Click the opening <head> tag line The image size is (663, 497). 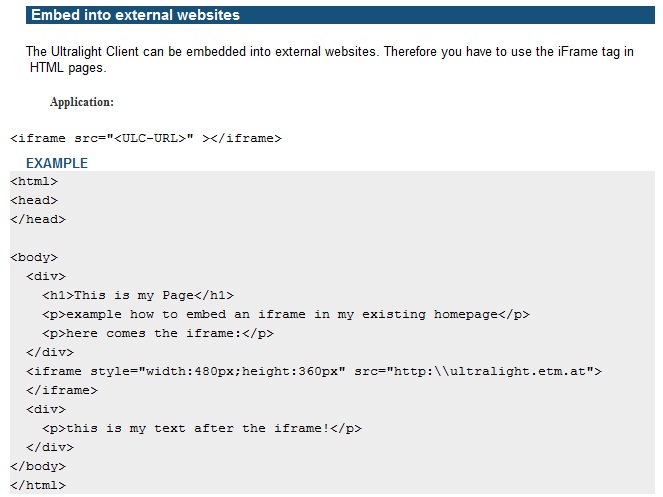(34, 200)
